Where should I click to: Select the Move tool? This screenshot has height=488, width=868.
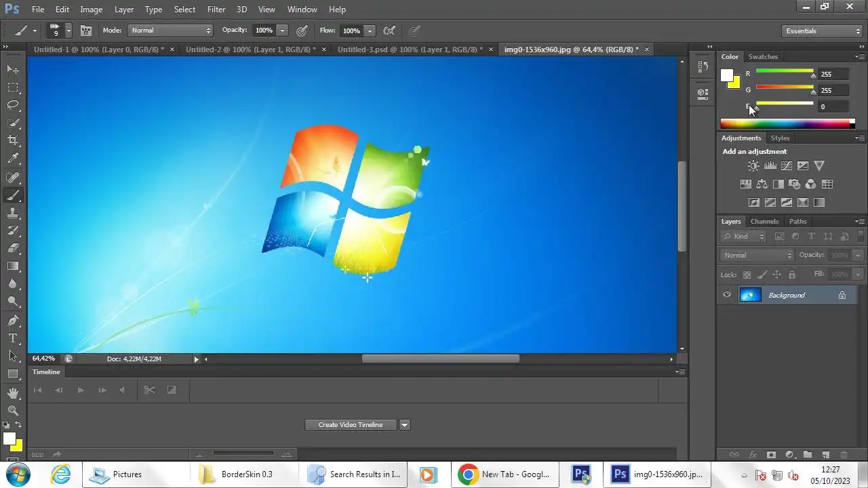tap(13, 69)
